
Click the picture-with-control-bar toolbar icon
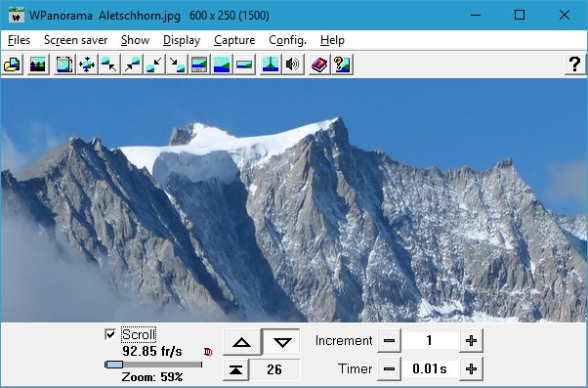pos(199,65)
